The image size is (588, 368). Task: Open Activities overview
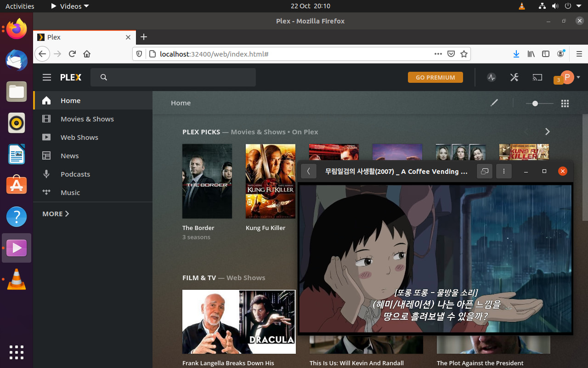[x=20, y=6]
